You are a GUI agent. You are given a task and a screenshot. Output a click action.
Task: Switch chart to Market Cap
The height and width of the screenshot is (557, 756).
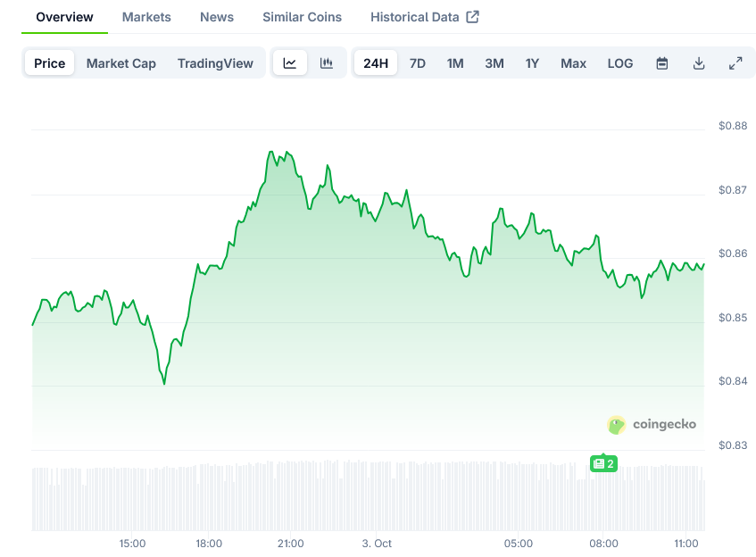pos(121,63)
